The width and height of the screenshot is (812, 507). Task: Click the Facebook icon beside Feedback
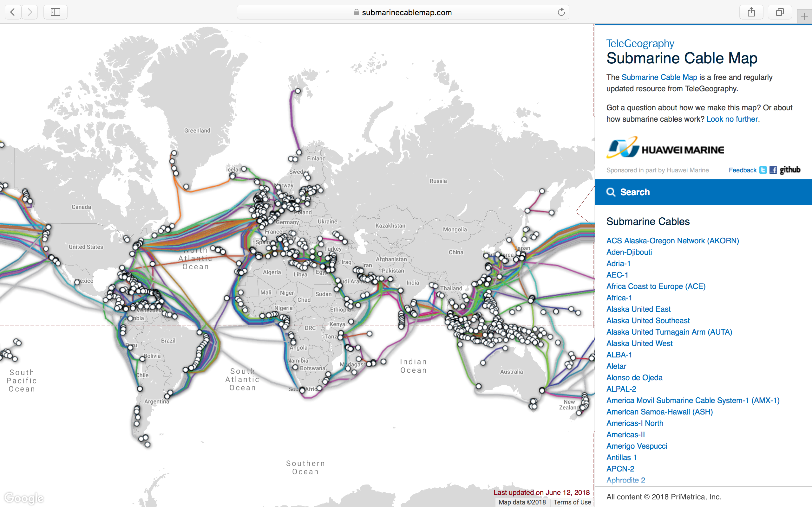tap(773, 170)
